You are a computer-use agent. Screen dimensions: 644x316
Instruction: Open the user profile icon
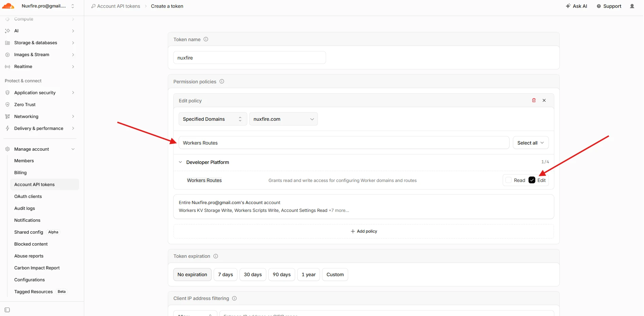(x=632, y=6)
